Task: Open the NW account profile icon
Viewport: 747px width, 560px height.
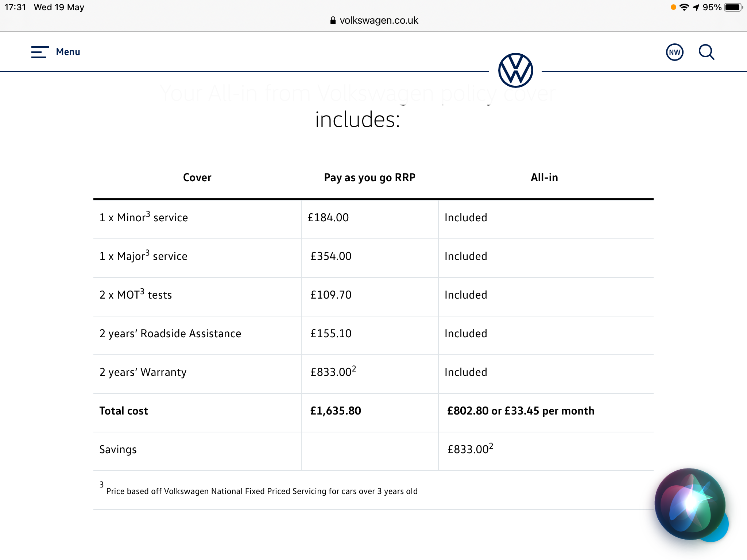Action: click(x=674, y=52)
